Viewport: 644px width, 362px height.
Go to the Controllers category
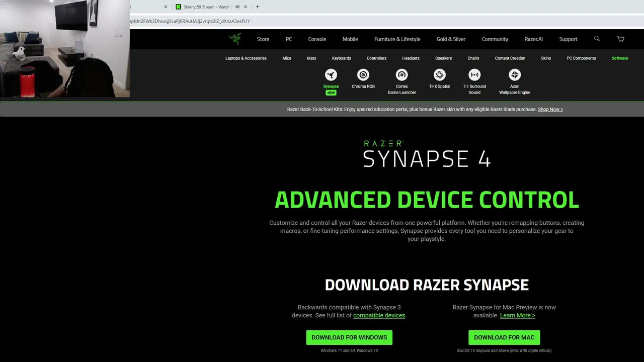click(376, 58)
